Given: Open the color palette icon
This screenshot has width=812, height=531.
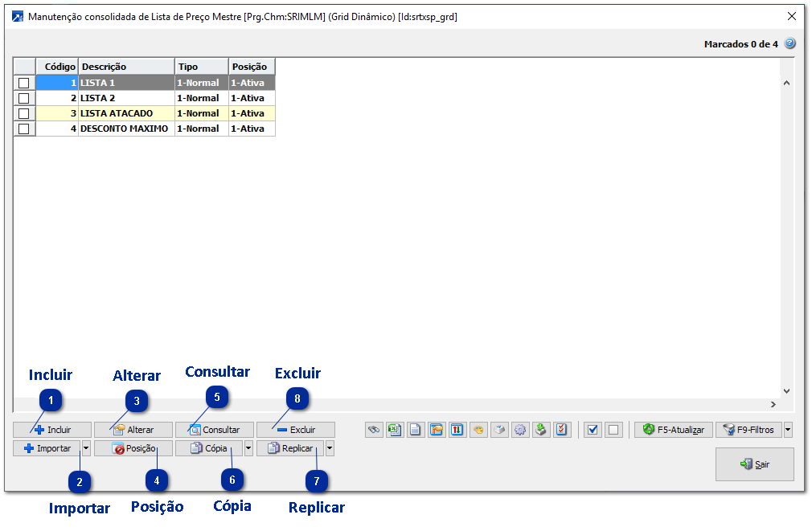Looking at the screenshot, I should click(478, 430).
